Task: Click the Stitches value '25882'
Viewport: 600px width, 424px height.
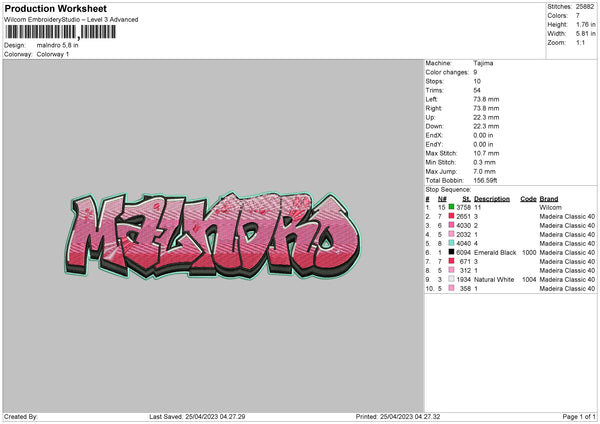Action: 585,7
